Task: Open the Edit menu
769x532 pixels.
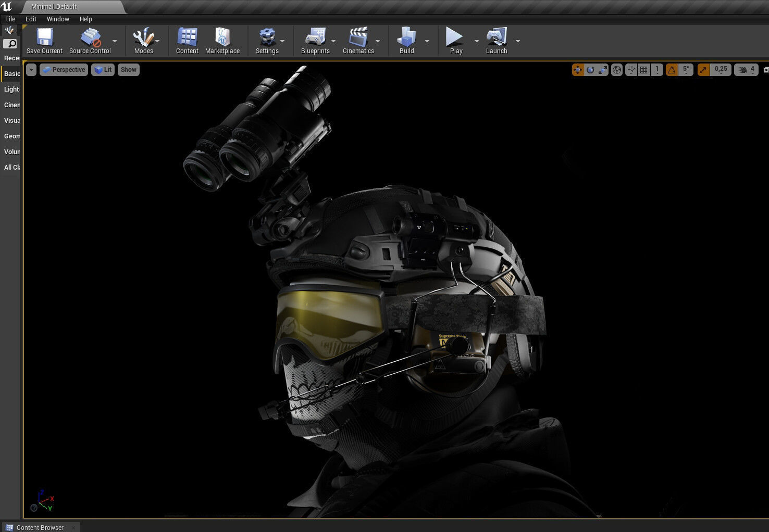Action: (31, 19)
